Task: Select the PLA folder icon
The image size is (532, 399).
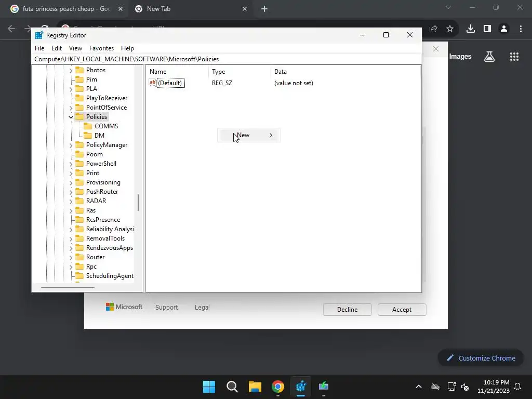Action: 79,88
